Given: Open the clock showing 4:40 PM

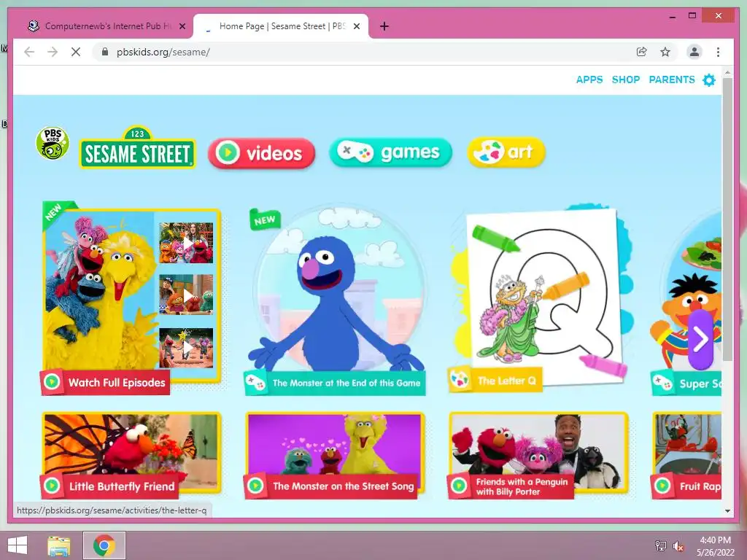Looking at the screenshot, I should 715,545.
